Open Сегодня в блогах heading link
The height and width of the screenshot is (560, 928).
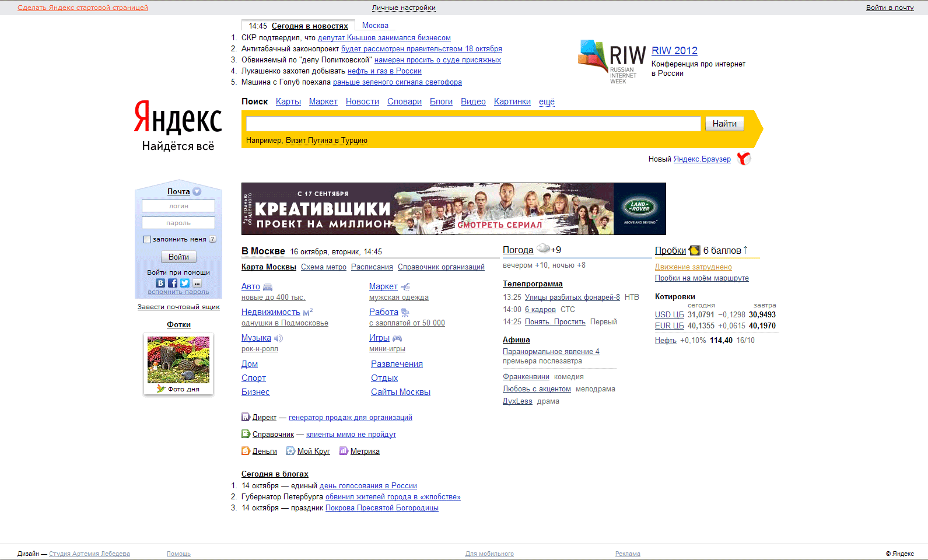(275, 474)
